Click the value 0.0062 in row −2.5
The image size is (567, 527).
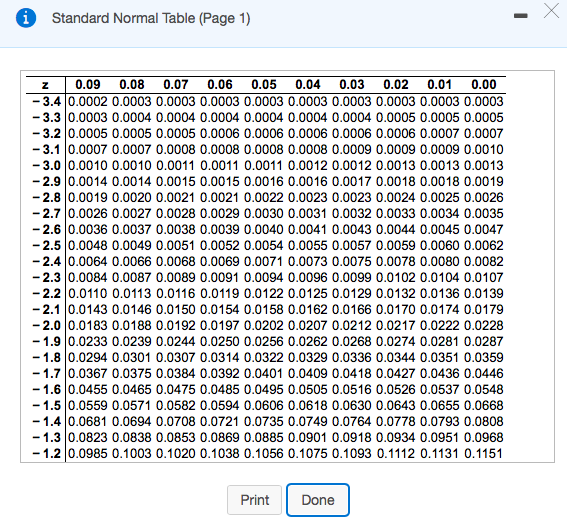pos(484,245)
